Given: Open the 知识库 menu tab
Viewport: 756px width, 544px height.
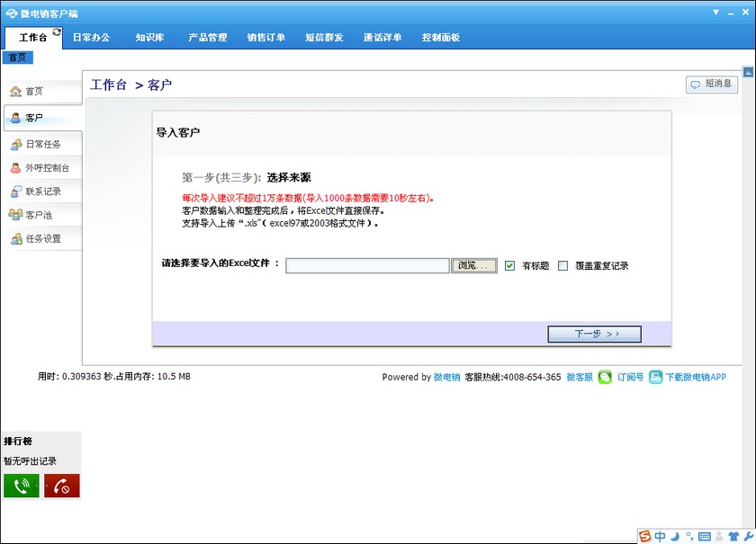Looking at the screenshot, I should tap(149, 38).
